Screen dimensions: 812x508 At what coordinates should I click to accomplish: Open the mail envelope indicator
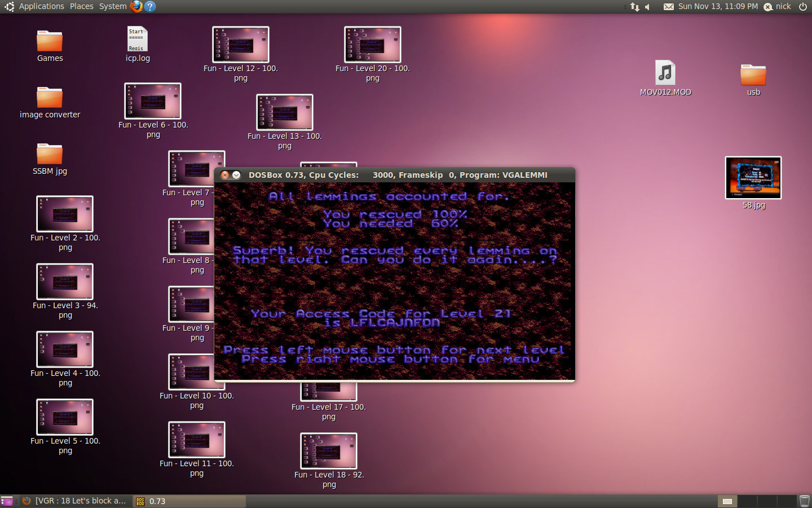(x=668, y=7)
